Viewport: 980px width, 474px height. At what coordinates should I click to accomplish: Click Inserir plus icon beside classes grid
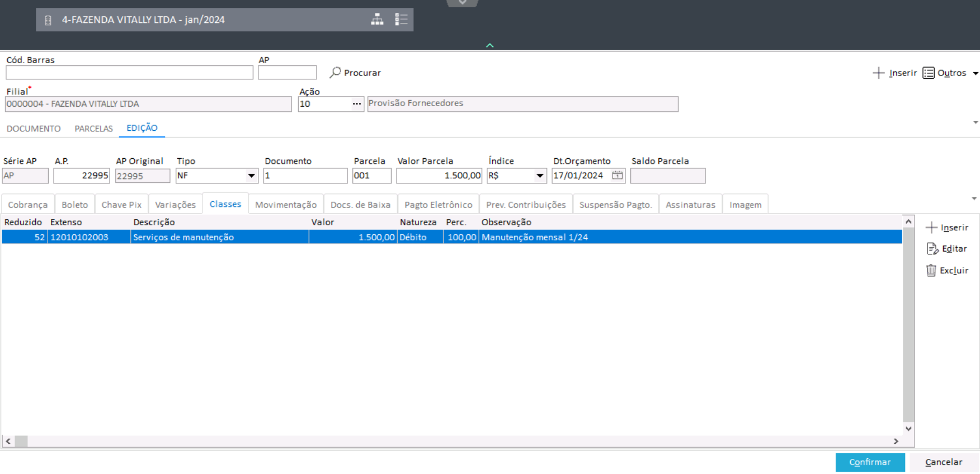931,227
